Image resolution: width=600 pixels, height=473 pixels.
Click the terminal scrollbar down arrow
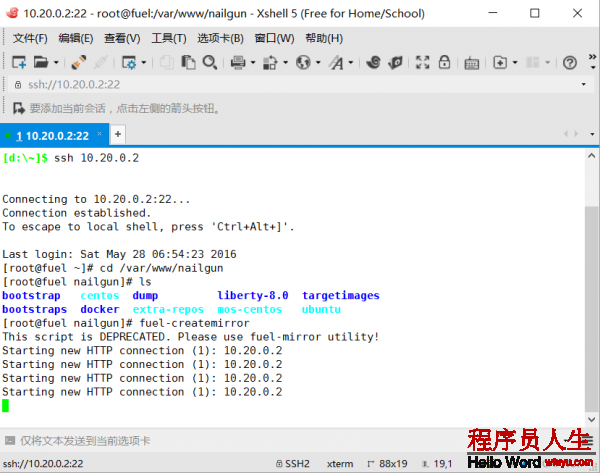coord(592,419)
